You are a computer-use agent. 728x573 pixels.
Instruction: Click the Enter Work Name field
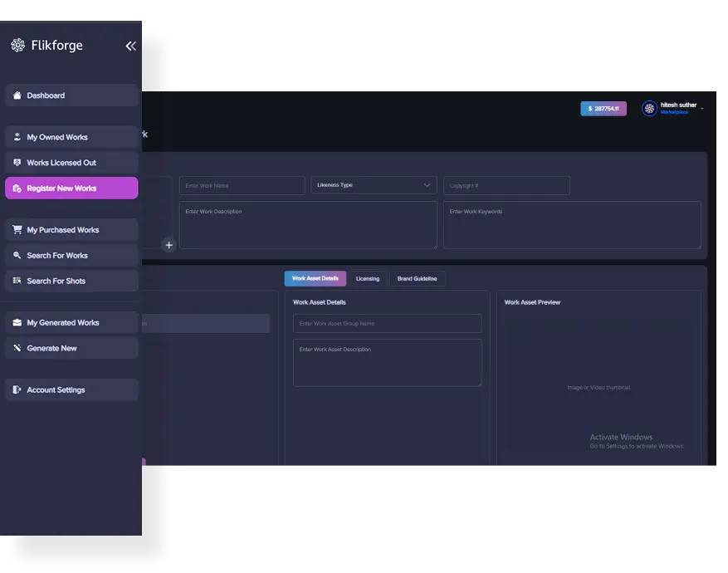tap(242, 186)
